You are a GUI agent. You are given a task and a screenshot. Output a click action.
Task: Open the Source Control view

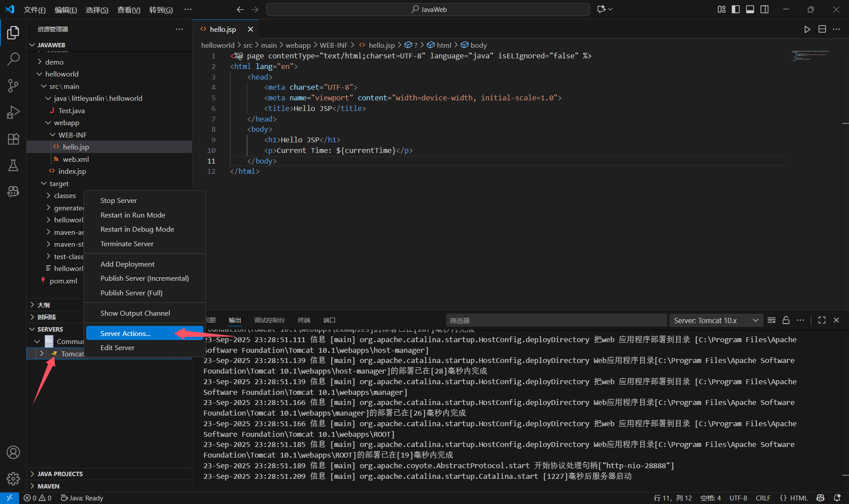pos(13,85)
